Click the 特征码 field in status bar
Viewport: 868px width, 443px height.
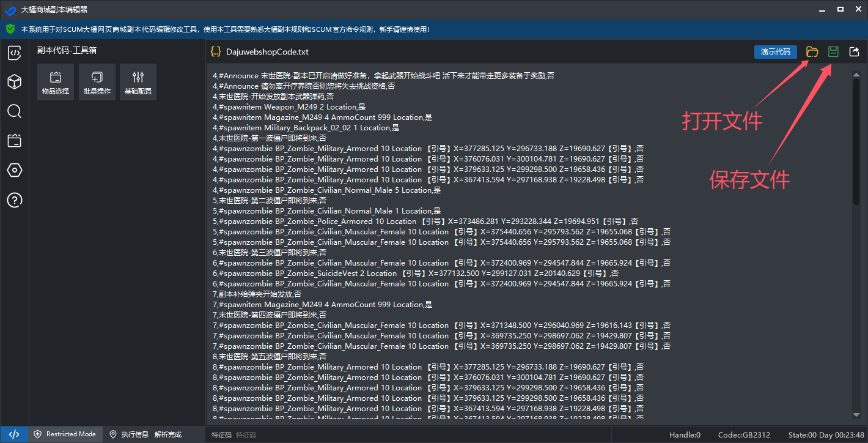click(x=221, y=435)
